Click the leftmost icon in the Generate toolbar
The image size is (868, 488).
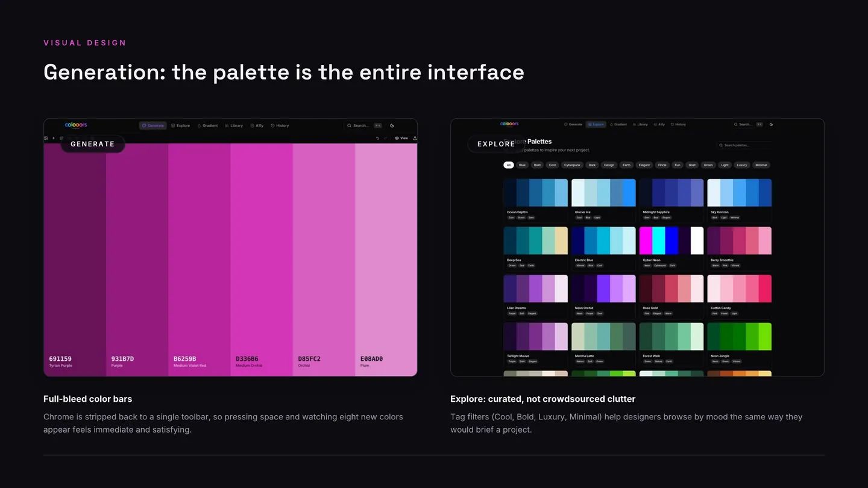46,138
